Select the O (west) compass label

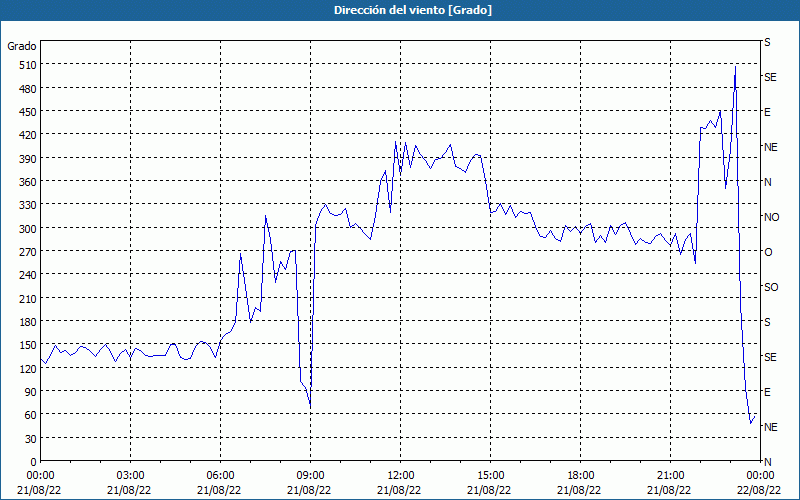tap(768, 252)
